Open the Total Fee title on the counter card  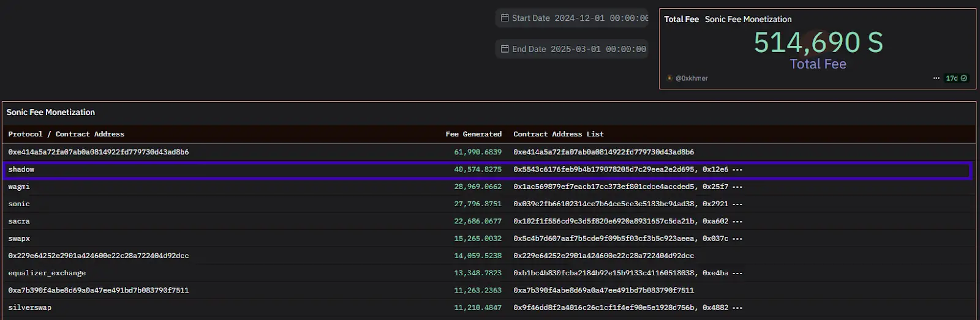click(x=681, y=19)
